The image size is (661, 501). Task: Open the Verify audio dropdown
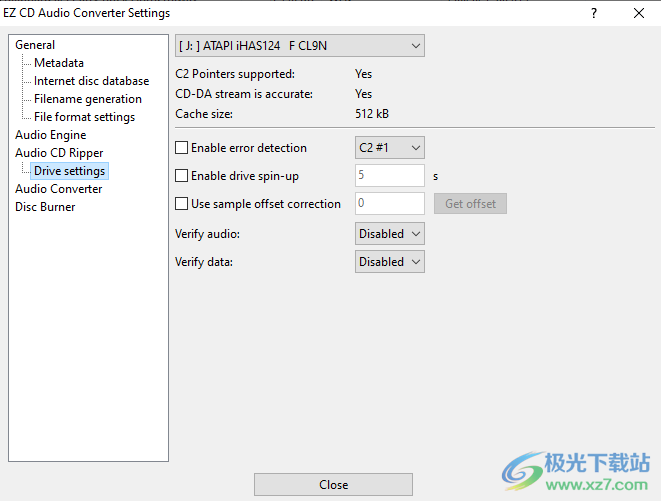[390, 234]
